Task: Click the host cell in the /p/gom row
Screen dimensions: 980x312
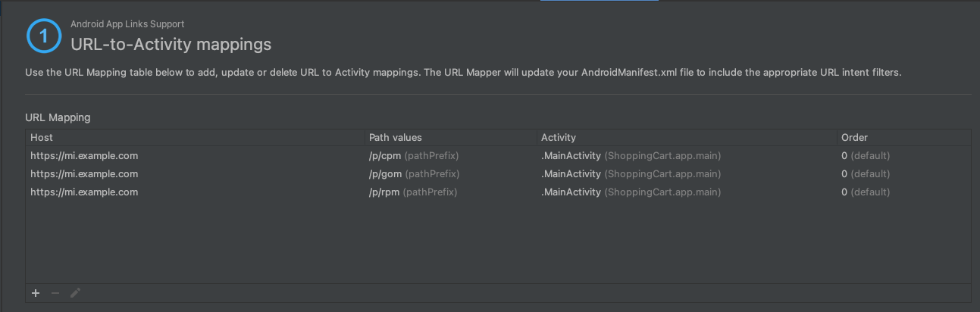Action: [x=84, y=174]
